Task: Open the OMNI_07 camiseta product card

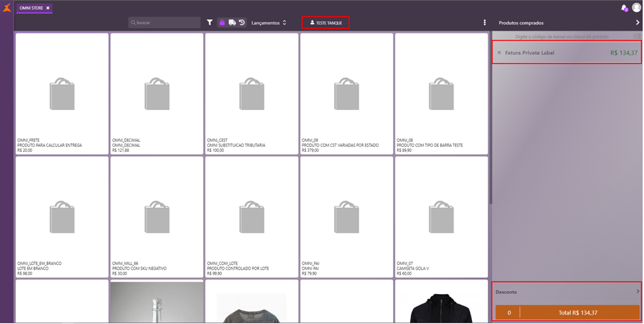Action: tap(441, 217)
